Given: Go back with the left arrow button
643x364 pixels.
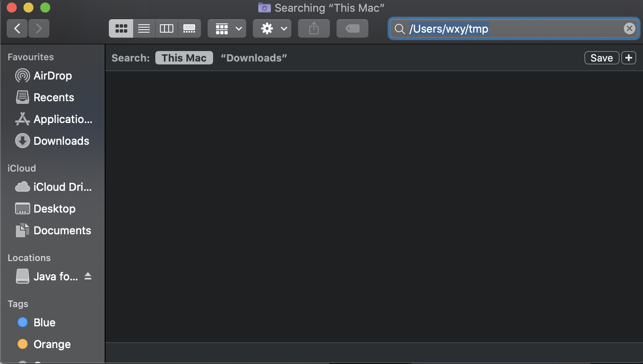Looking at the screenshot, I should click(17, 28).
